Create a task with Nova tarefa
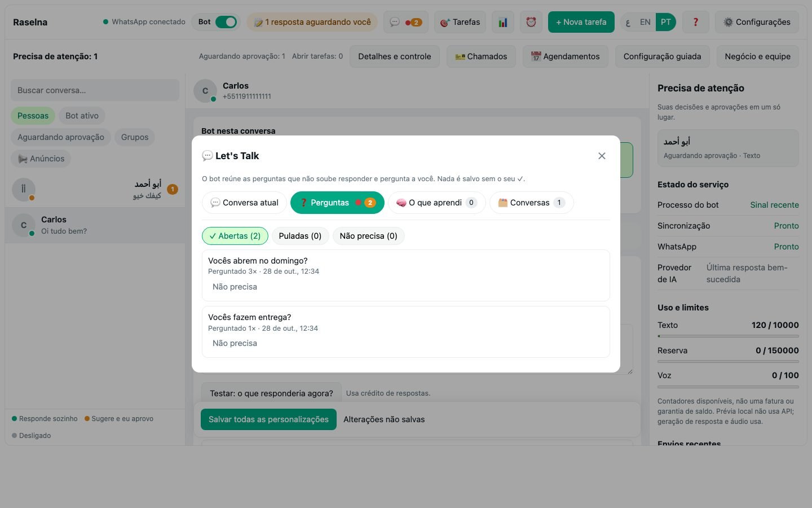Screen dimensions: 812x508 coord(581,22)
